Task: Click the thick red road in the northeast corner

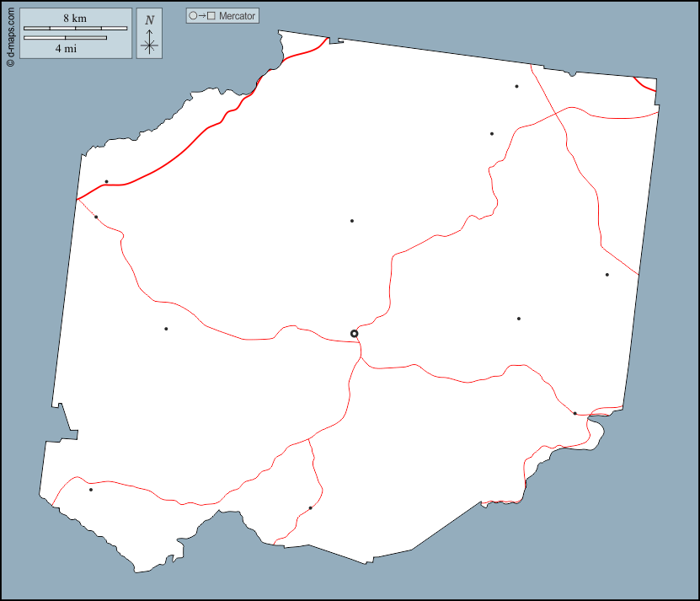Action: (x=644, y=84)
